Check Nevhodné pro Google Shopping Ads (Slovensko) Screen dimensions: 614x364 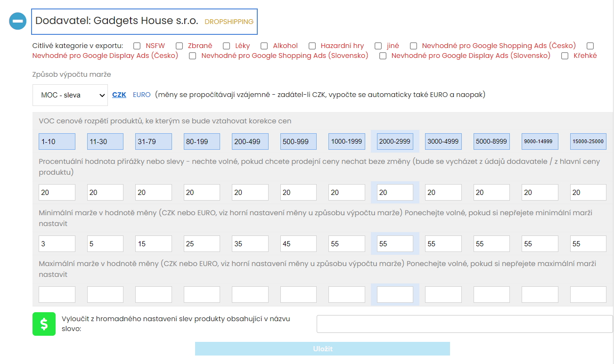coord(192,56)
